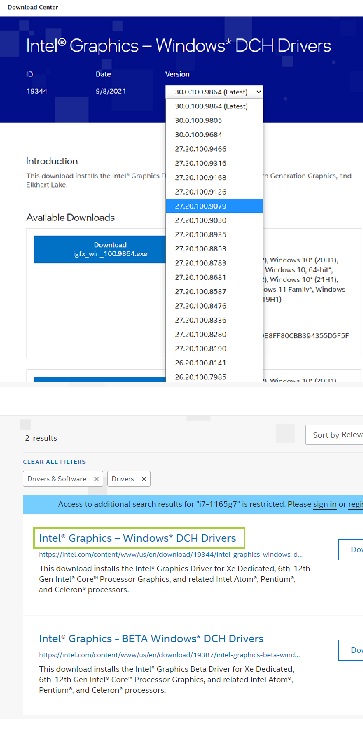The width and height of the screenshot is (363, 731).
Task: Select version 27.20.100.8190
Action: [x=214, y=349]
